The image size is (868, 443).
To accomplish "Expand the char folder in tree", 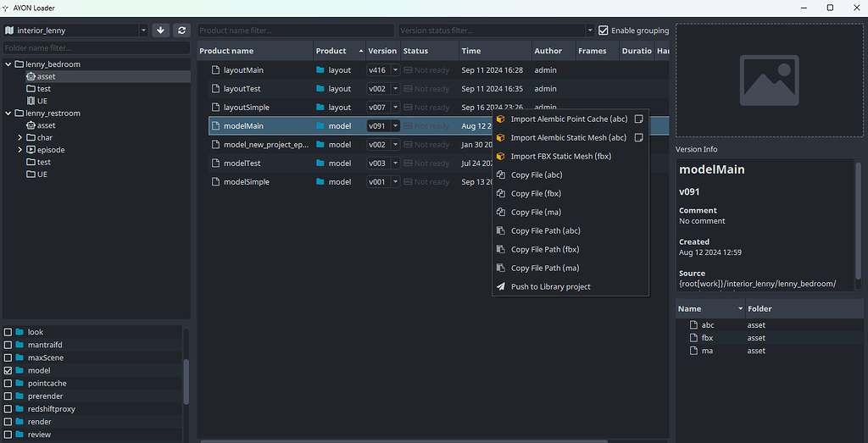I will tap(20, 137).
